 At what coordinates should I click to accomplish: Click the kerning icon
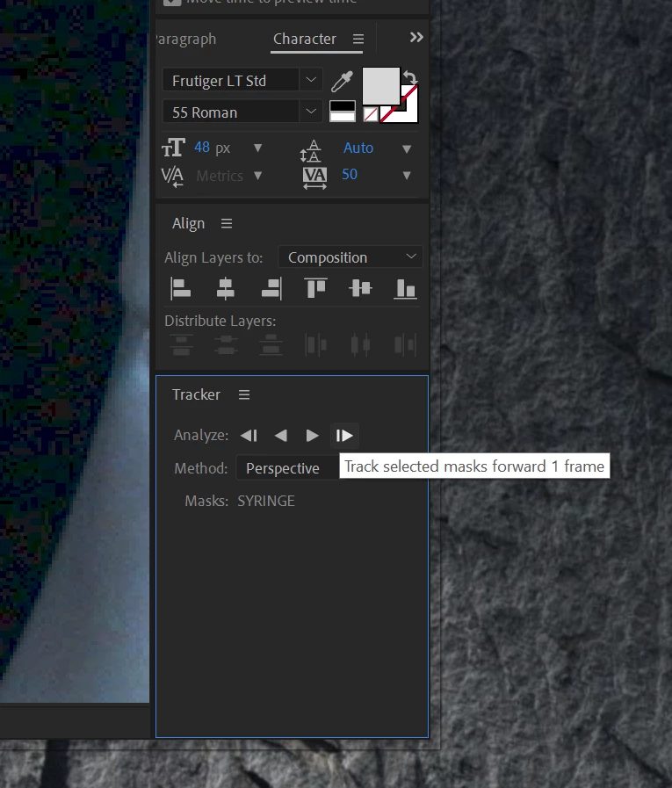coord(172,177)
